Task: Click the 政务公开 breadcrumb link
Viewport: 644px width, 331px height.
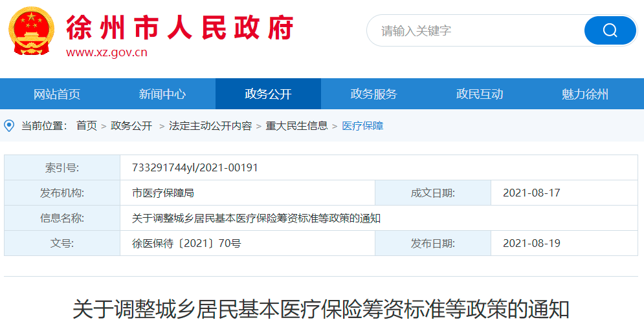Action: point(131,125)
